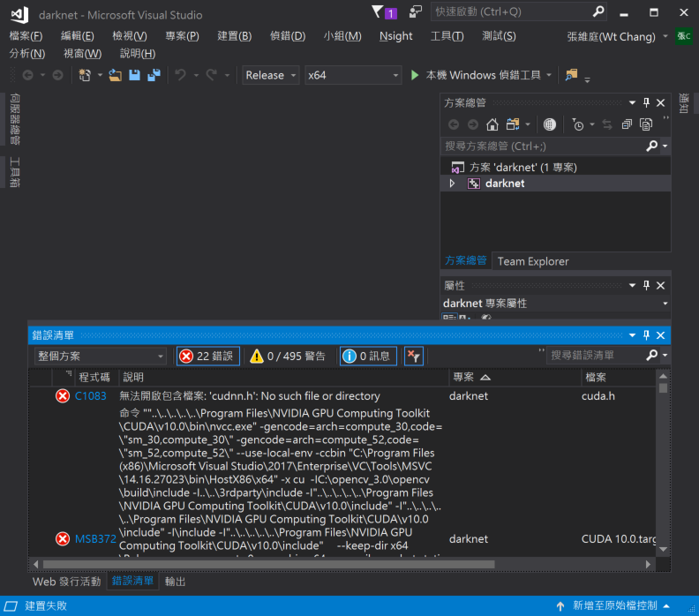Click the error list horizontal scrollbar
This screenshot has height=616, width=699.
[x=269, y=564]
